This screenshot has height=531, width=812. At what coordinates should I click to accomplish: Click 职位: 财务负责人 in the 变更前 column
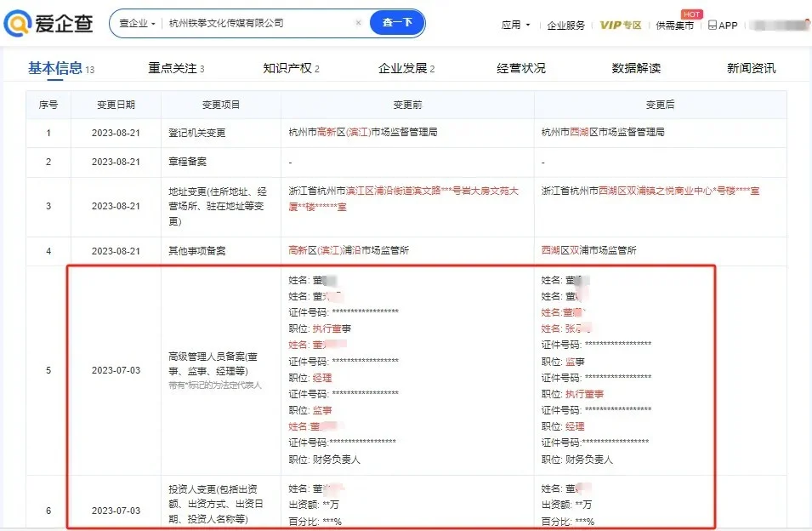tap(324, 460)
